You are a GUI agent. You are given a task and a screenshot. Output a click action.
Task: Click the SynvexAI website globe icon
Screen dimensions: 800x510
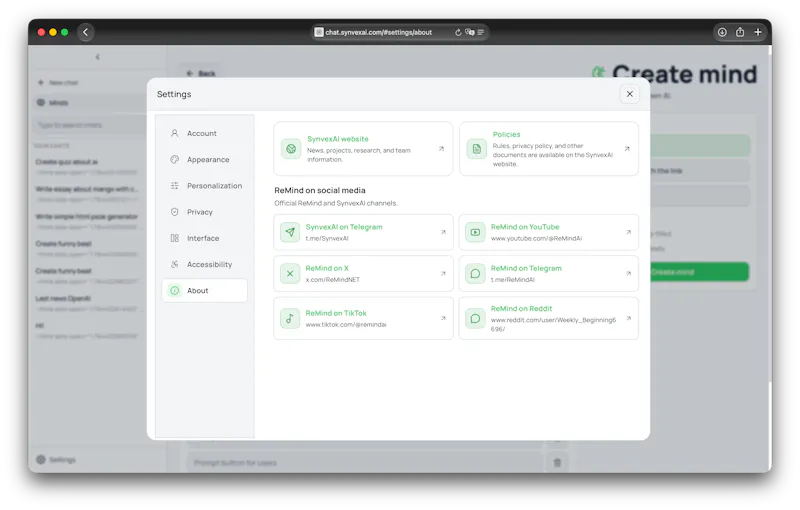(x=291, y=149)
